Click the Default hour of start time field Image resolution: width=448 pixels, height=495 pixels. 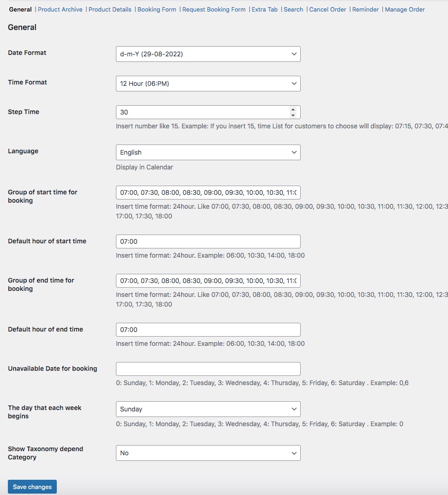coord(208,241)
